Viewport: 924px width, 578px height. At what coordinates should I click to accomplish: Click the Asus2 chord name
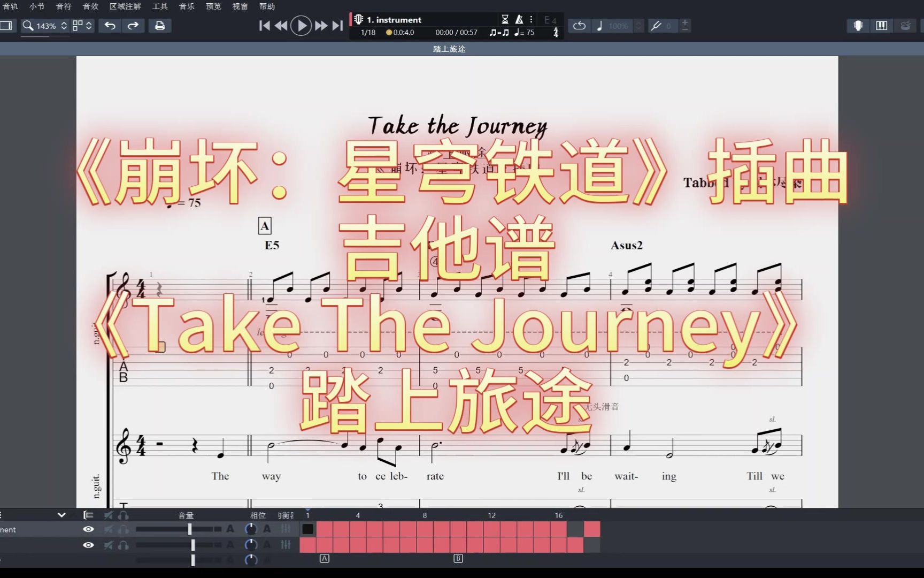[627, 245]
